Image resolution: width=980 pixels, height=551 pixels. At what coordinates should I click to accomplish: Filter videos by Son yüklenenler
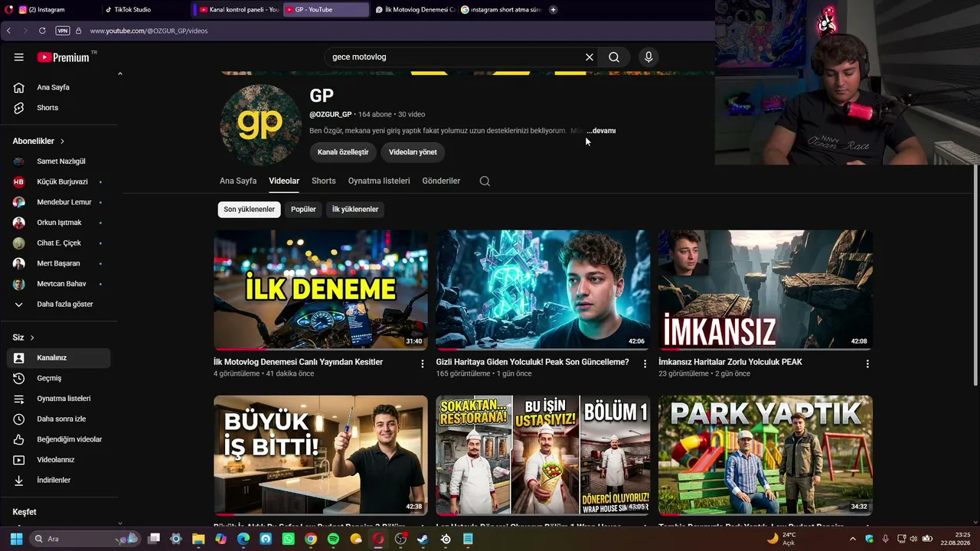249,210
